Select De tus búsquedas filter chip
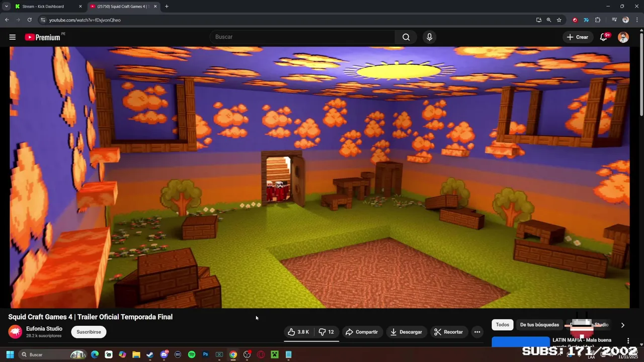The image size is (644, 362). tap(539, 325)
